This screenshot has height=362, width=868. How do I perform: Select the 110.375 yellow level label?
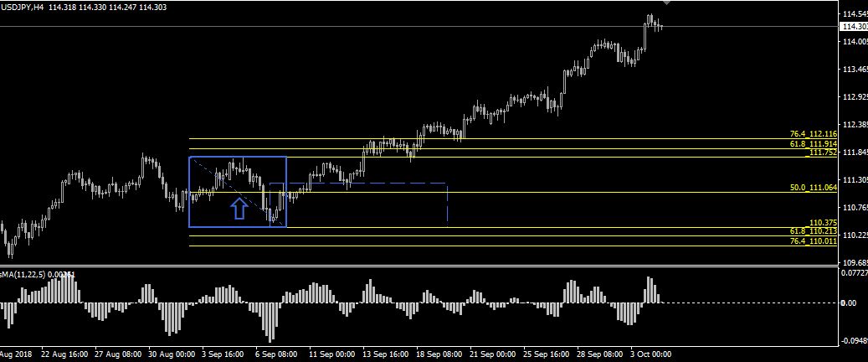tap(823, 222)
